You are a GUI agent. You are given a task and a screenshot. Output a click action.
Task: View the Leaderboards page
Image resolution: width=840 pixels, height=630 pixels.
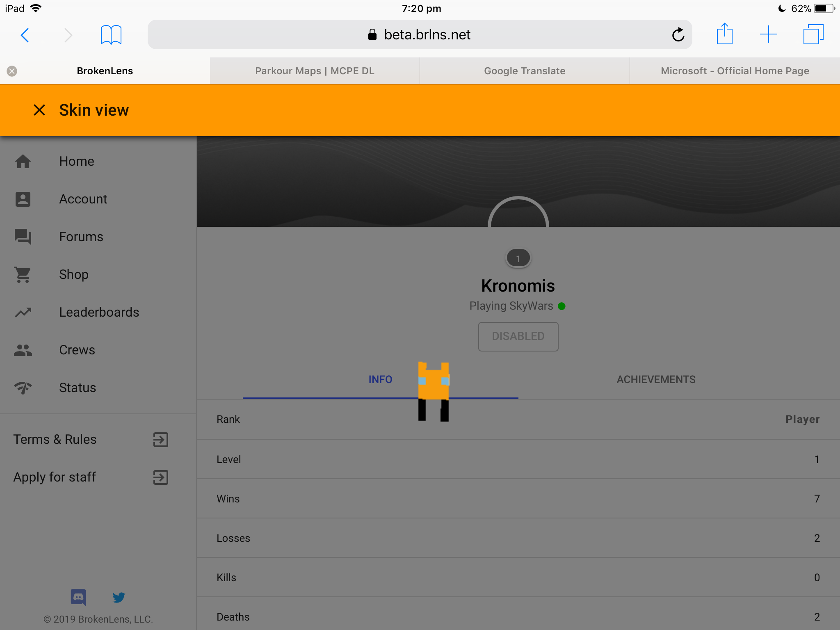(98, 312)
